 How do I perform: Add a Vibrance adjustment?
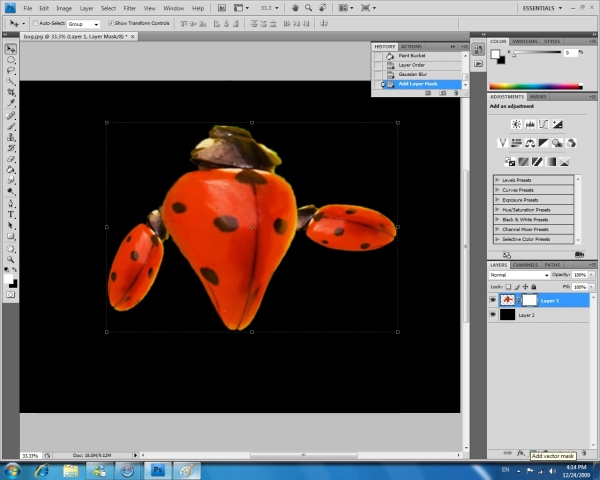[502, 143]
